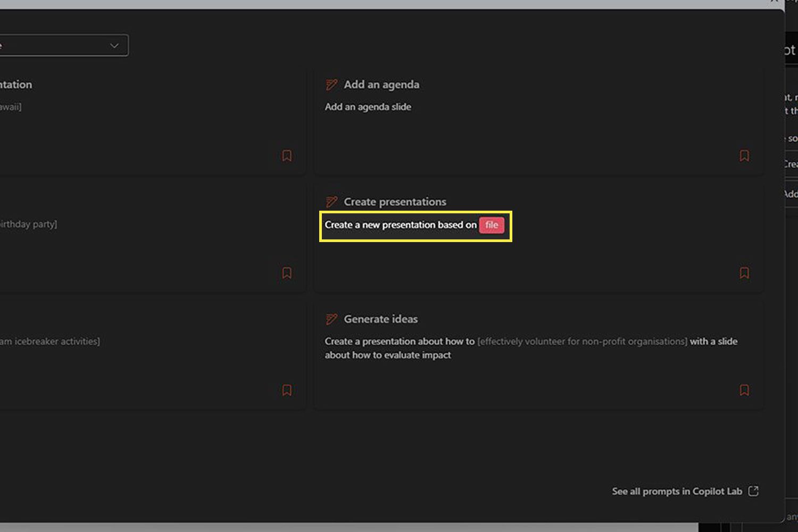Bookmark the Generate ideas prompt
This screenshot has height=532, width=798.
tap(744, 390)
